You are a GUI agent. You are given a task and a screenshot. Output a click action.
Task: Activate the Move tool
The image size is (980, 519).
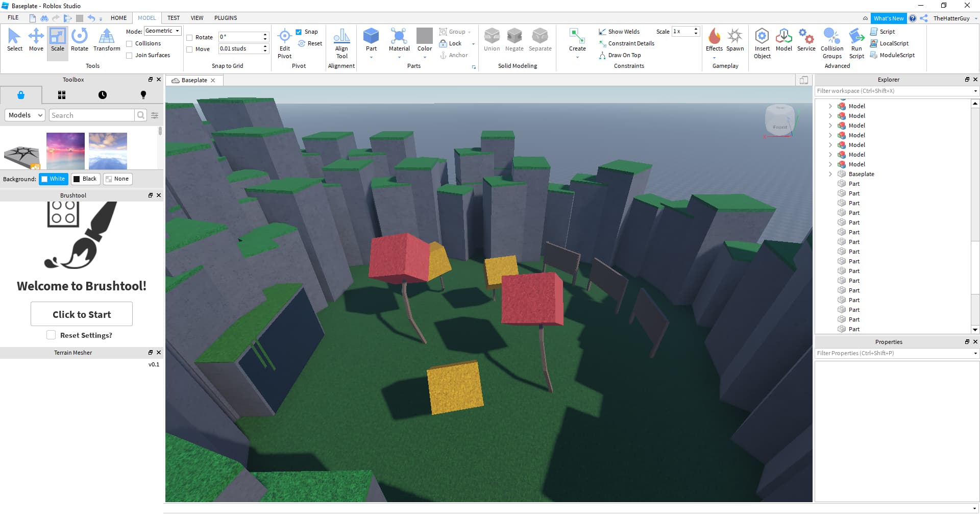click(x=36, y=40)
